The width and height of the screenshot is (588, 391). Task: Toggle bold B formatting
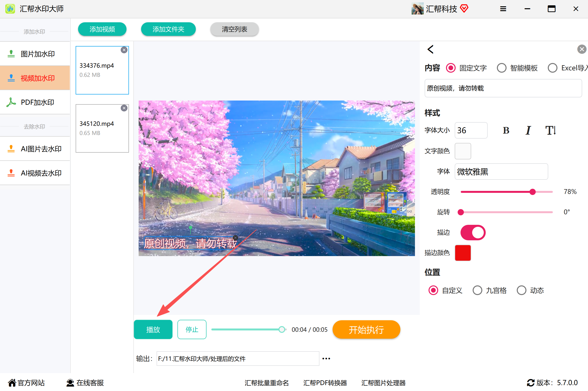click(x=506, y=130)
